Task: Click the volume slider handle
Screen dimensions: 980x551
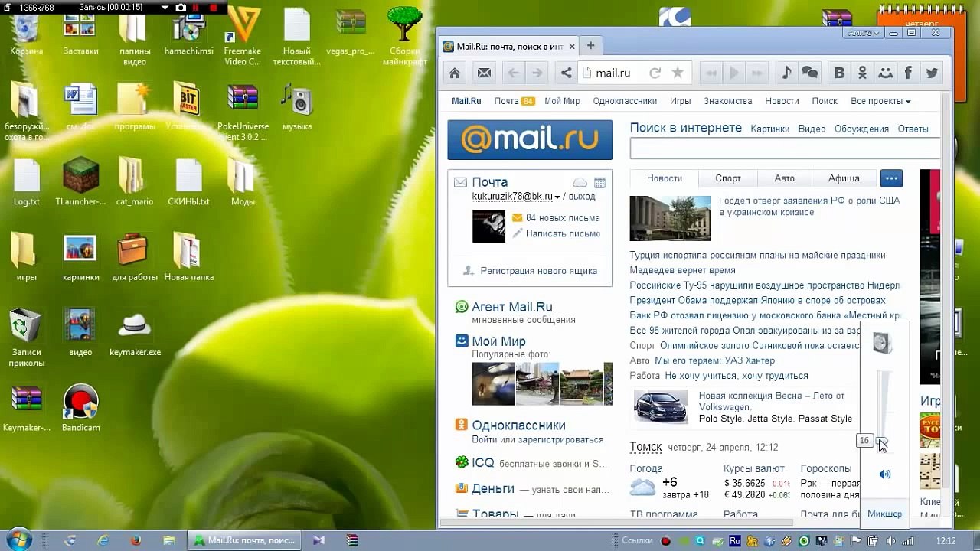Action: pyautogui.click(x=883, y=441)
